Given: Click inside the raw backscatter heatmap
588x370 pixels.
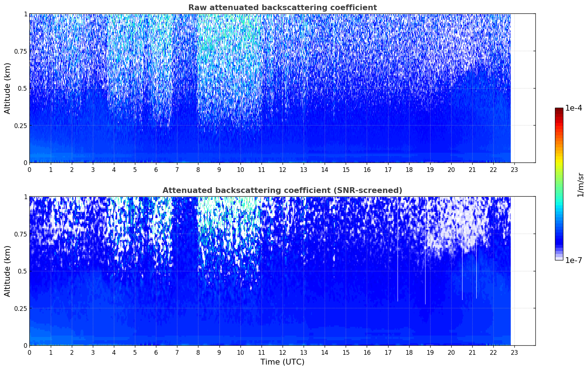Looking at the screenshot, I should [x=282, y=88].
